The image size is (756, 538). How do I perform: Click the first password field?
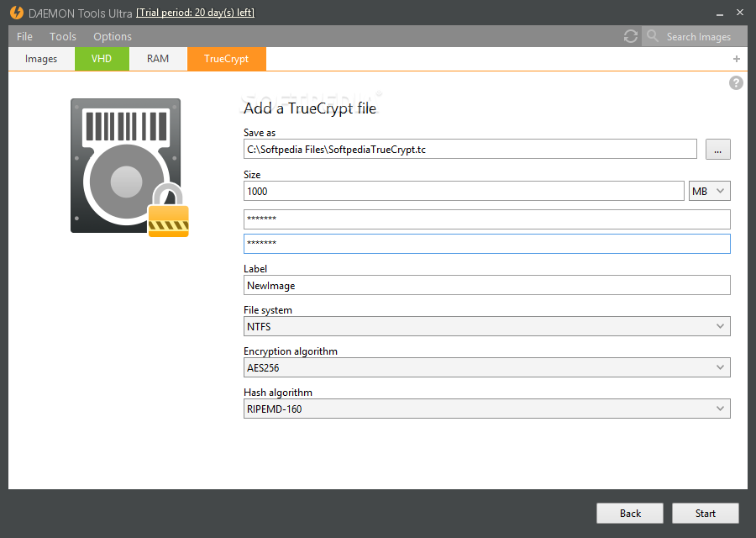(487, 219)
